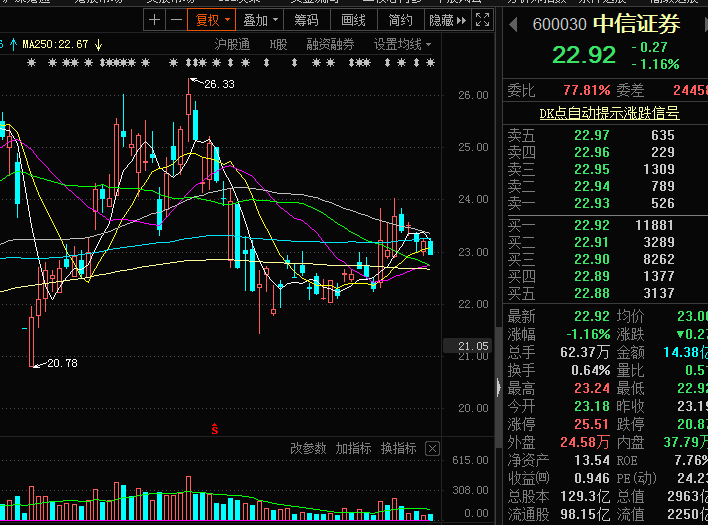Open the 复权 adjustment dropdown

click(211, 20)
